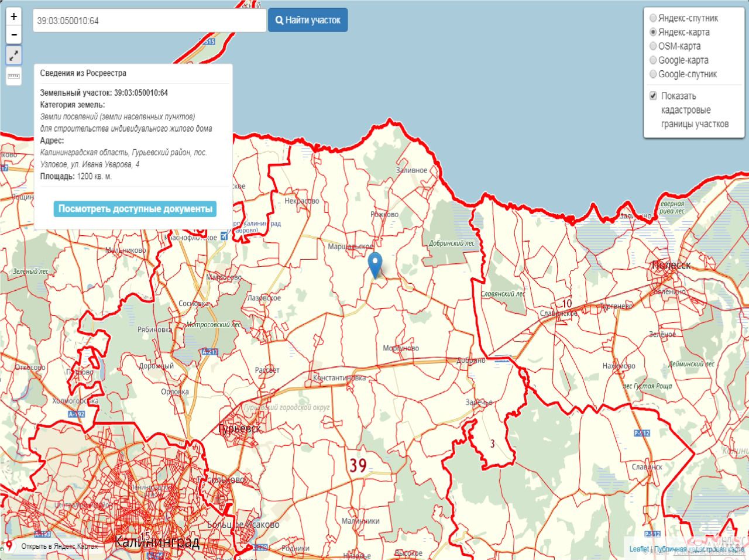This screenshot has height=560, width=749.
Task: Zoom in the map with plus button
Action: (x=13, y=17)
